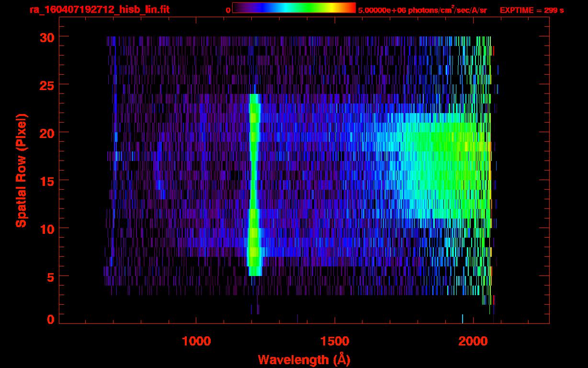Click the bright vertical emission line near 1216 Å
The width and height of the screenshot is (588, 368).
(x=254, y=192)
